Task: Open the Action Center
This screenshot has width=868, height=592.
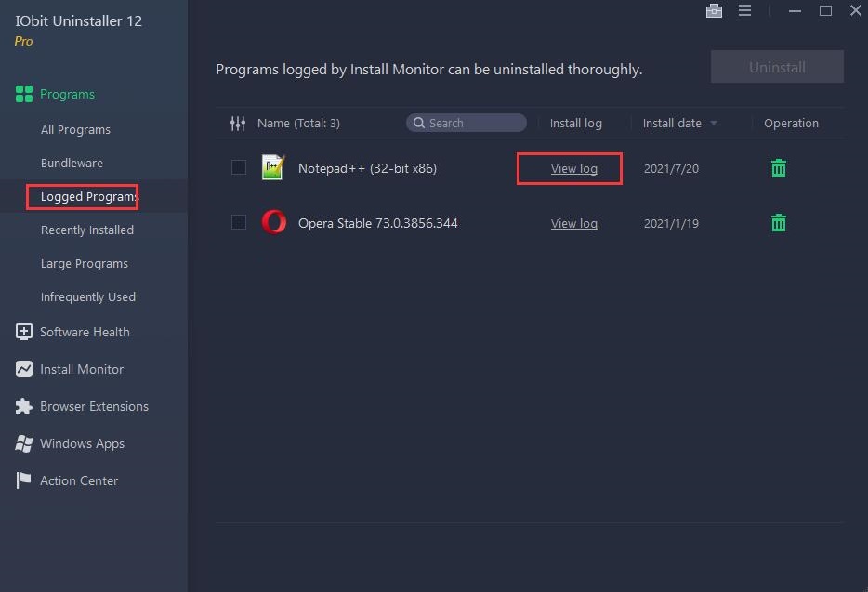Action: coord(79,480)
